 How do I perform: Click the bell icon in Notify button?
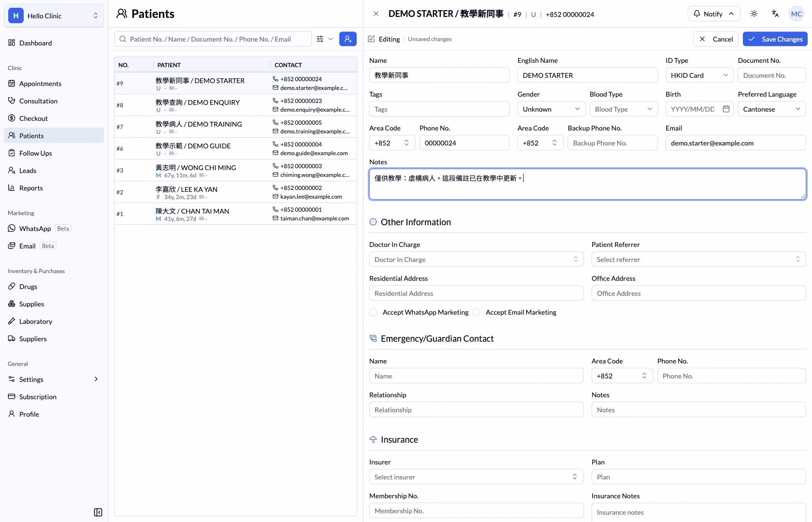[x=697, y=14]
